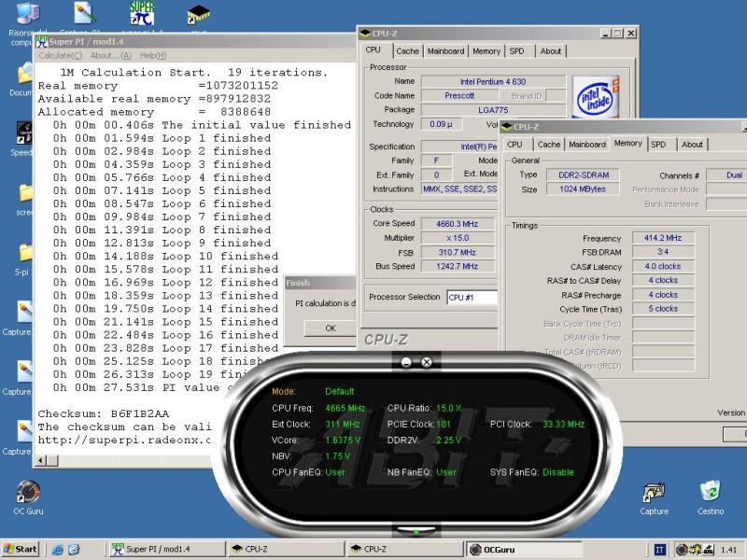Click OK in the Finish dialog
Screen dimensions: 747x560
tap(331, 329)
